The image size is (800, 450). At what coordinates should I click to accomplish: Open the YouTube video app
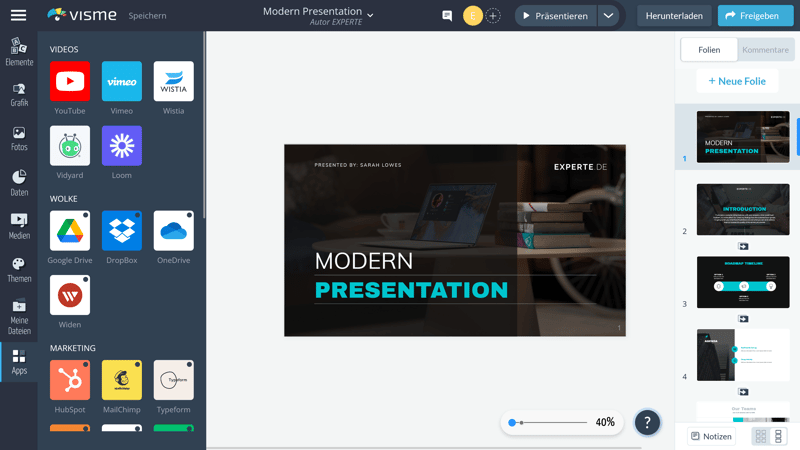(x=70, y=82)
